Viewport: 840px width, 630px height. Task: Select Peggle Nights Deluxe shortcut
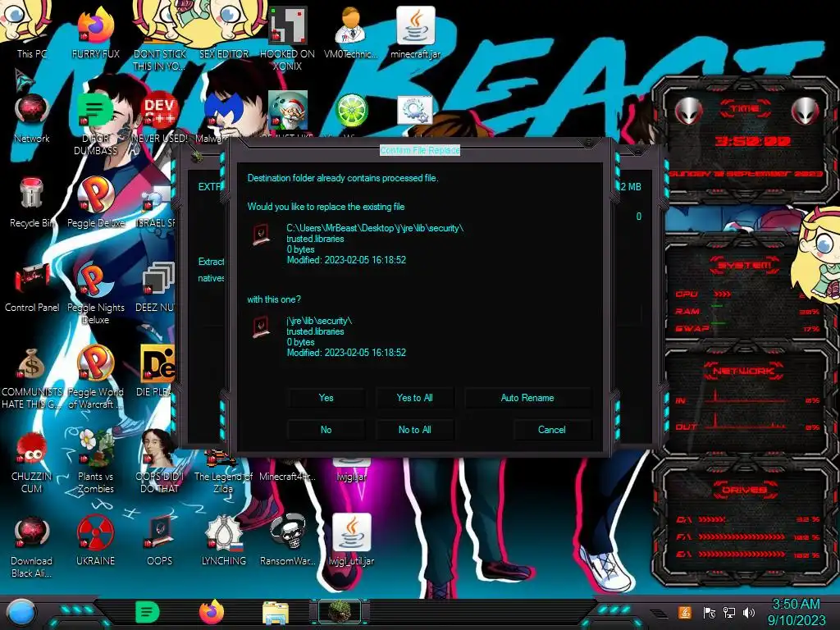[x=95, y=294]
